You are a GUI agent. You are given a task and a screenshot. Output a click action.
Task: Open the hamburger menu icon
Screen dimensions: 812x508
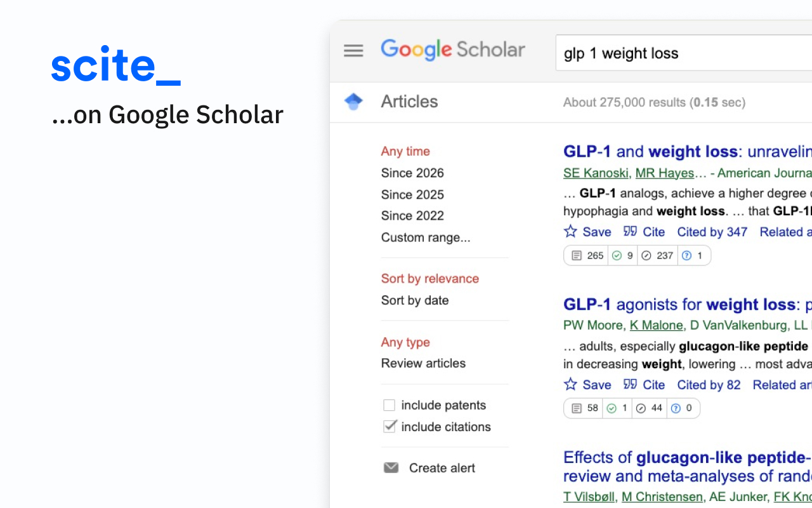353,51
